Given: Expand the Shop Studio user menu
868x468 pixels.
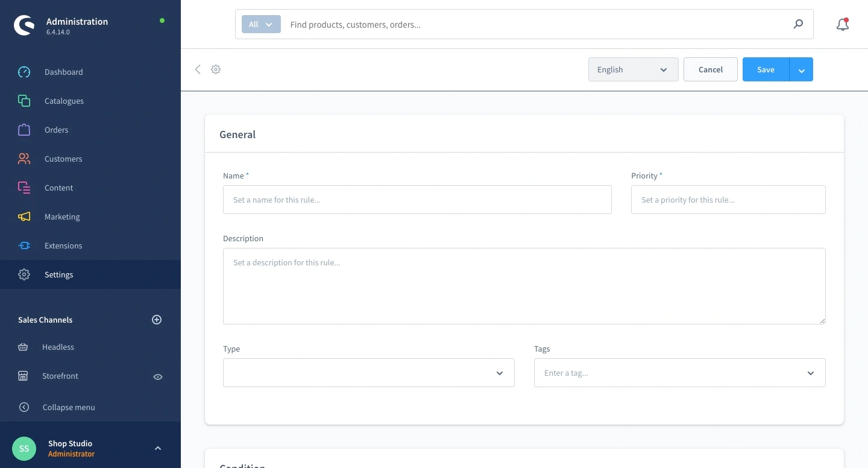Looking at the screenshot, I should 157,448.
